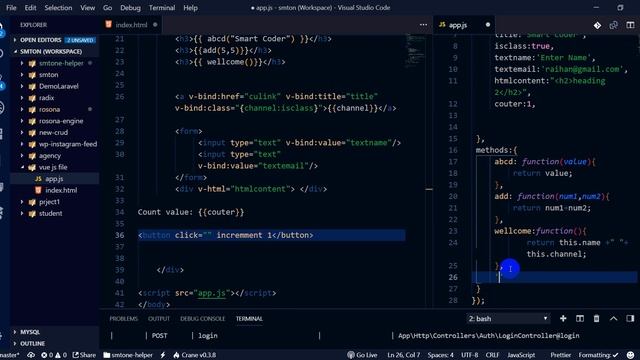This screenshot has width=640, height=360.
Task: Click the sync changes icon in status bar
Action: (x=31, y=355)
